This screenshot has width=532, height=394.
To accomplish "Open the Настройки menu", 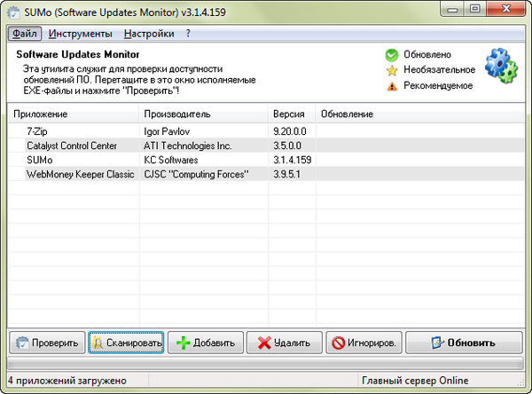I will [148, 34].
